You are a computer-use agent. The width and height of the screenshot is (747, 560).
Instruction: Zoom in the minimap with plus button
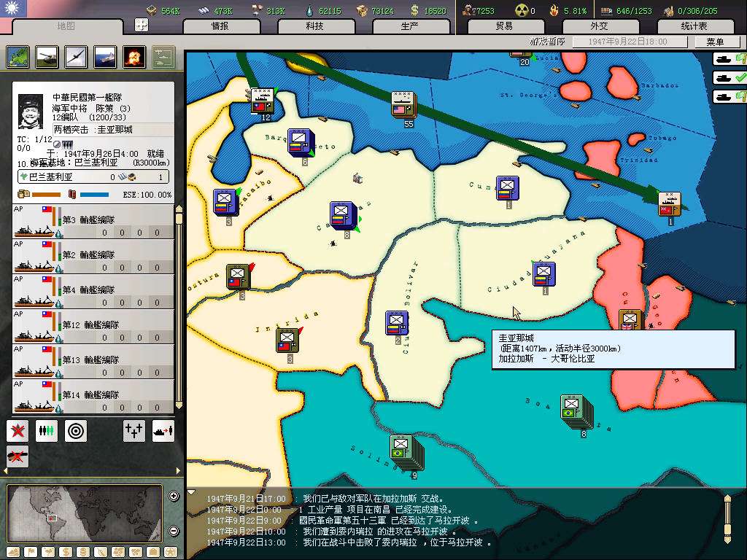coord(174,497)
